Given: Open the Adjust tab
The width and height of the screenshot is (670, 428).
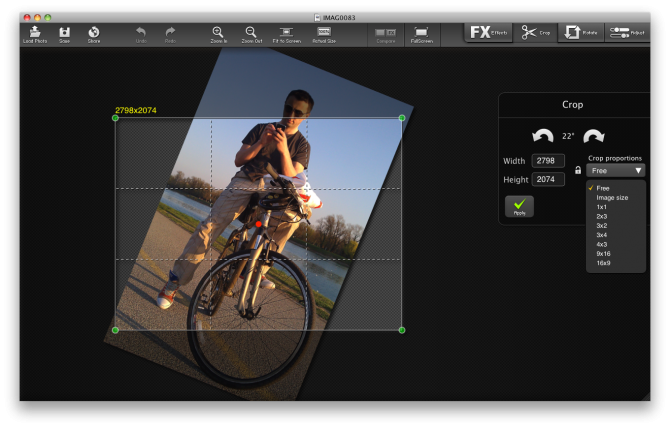Looking at the screenshot, I should click(628, 32).
